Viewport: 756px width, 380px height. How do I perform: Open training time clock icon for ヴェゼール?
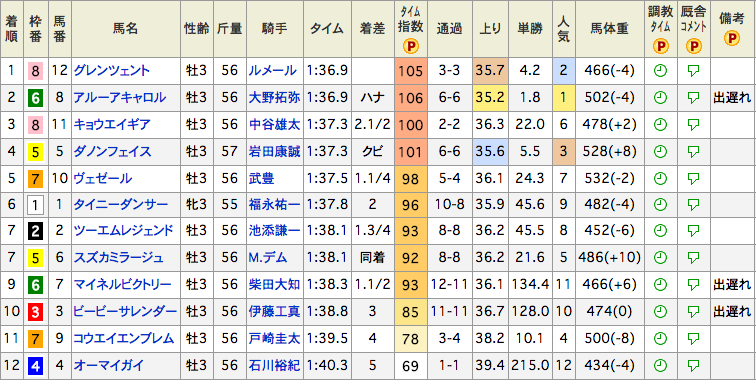(660, 178)
